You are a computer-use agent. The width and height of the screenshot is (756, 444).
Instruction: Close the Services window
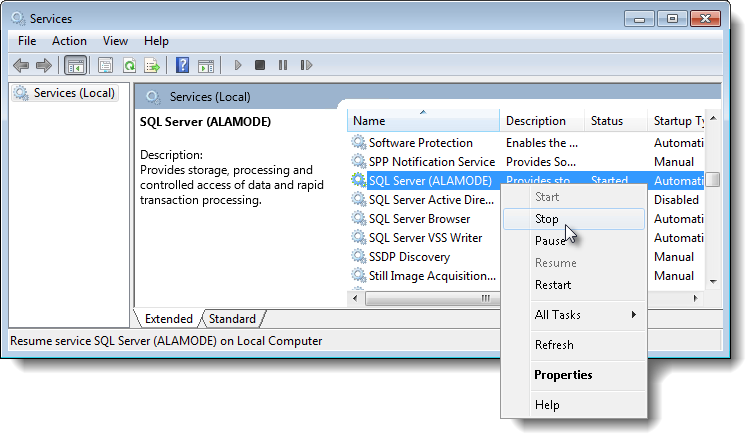tap(705, 19)
